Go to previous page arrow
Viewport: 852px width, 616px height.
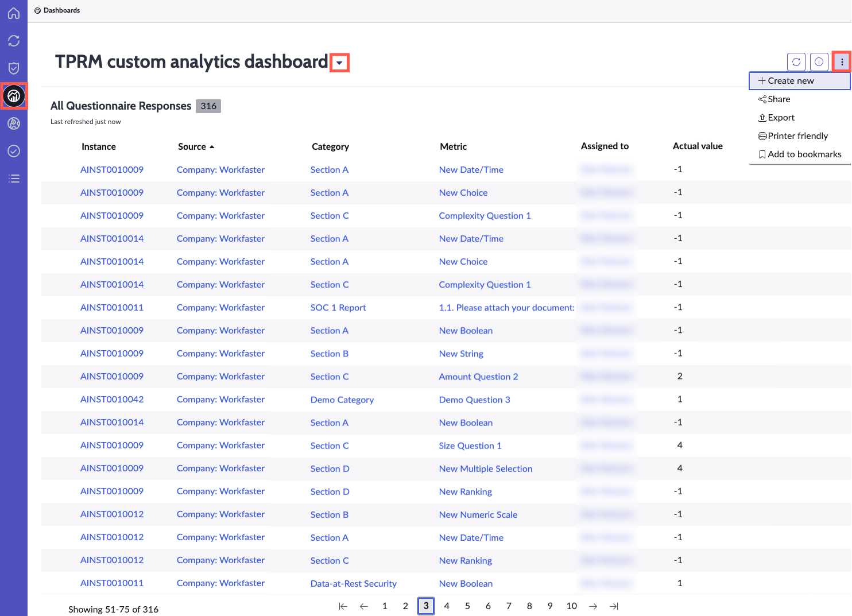[x=364, y=606]
